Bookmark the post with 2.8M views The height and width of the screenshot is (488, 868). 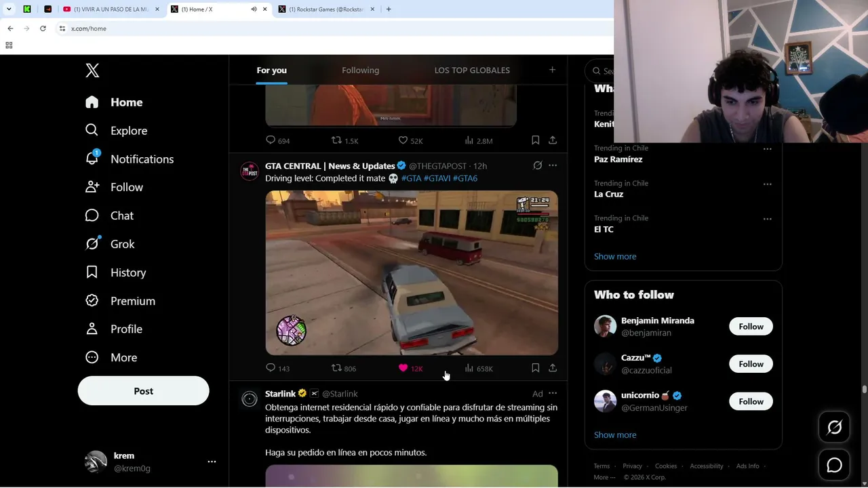click(535, 140)
